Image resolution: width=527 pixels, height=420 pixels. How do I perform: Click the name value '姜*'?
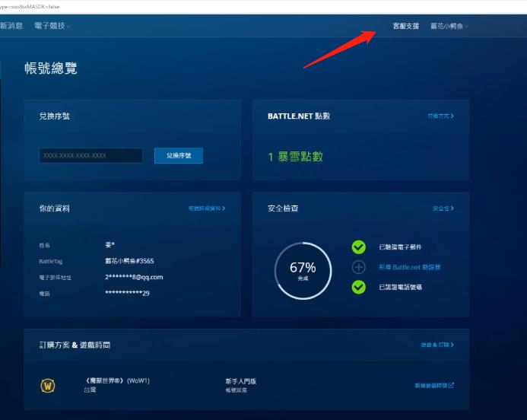[x=110, y=244]
